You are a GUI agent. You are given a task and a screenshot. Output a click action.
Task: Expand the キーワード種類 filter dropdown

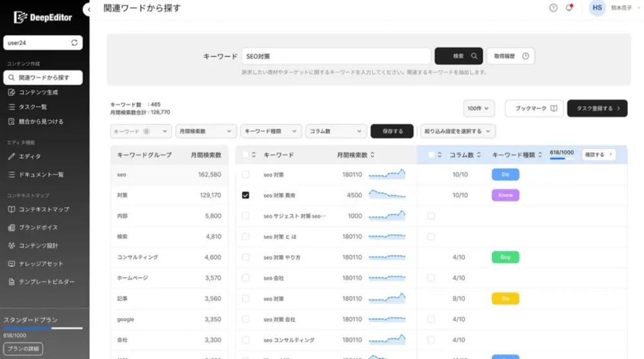[271, 131]
